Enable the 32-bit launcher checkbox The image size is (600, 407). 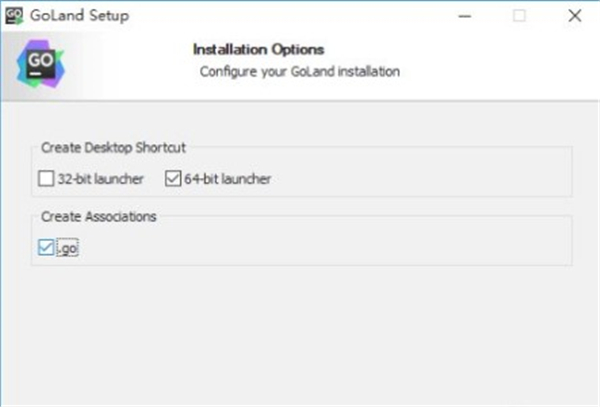pyautogui.click(x=46, y=180)
